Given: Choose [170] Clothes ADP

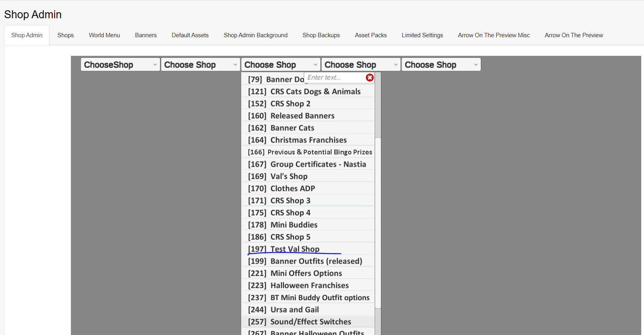Looking at the screenshot, I should [x=308, y=188].
